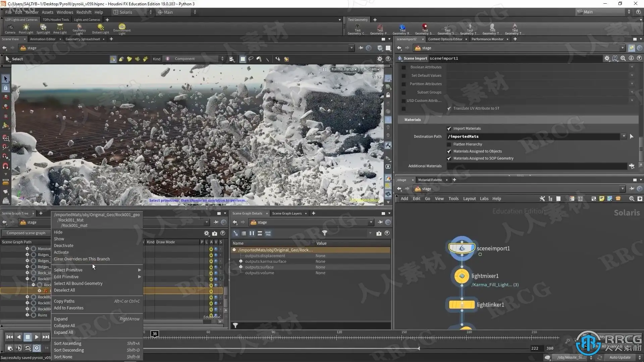The height and width of the screenshot is (362, 644).
Task: Open the Scene Import parameter gear menu
Action: (x=607, y=58)
